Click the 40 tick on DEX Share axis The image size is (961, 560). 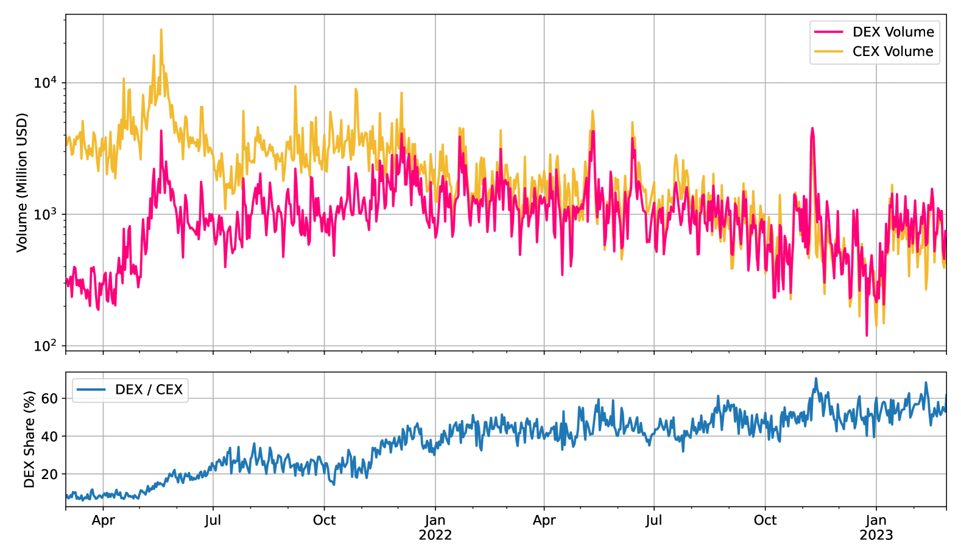coord(49,436)
